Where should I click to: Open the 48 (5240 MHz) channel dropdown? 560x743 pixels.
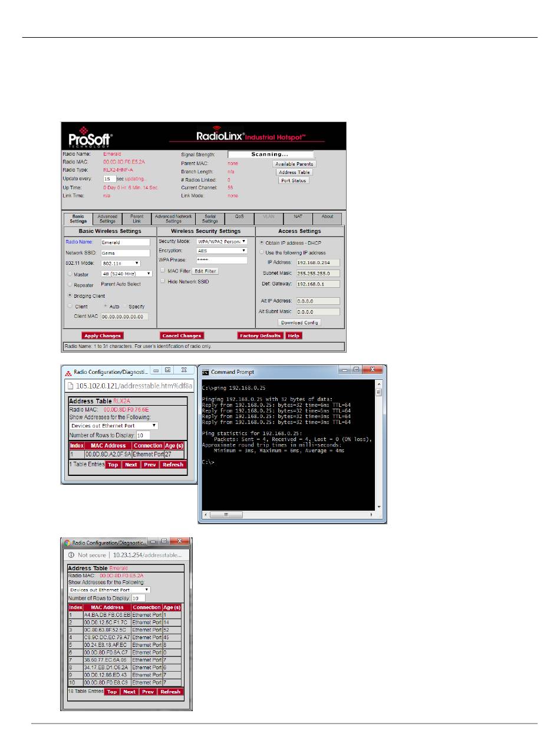[126, 274]
